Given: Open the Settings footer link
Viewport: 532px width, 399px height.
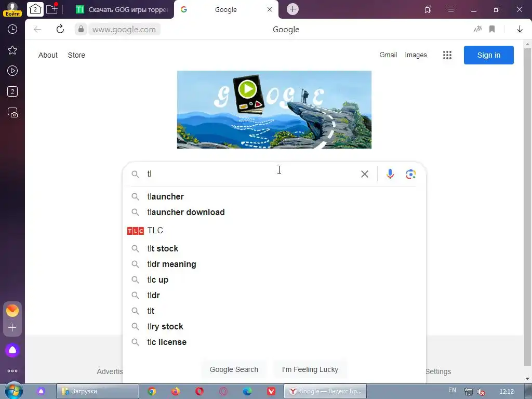Looking at the screenshot, I should pyautogui.click(x=438, y=371).
